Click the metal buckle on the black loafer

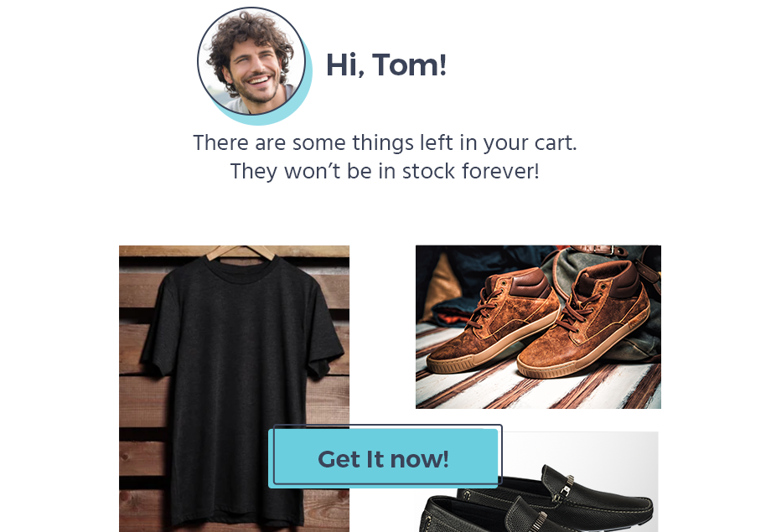pos(567,486)
